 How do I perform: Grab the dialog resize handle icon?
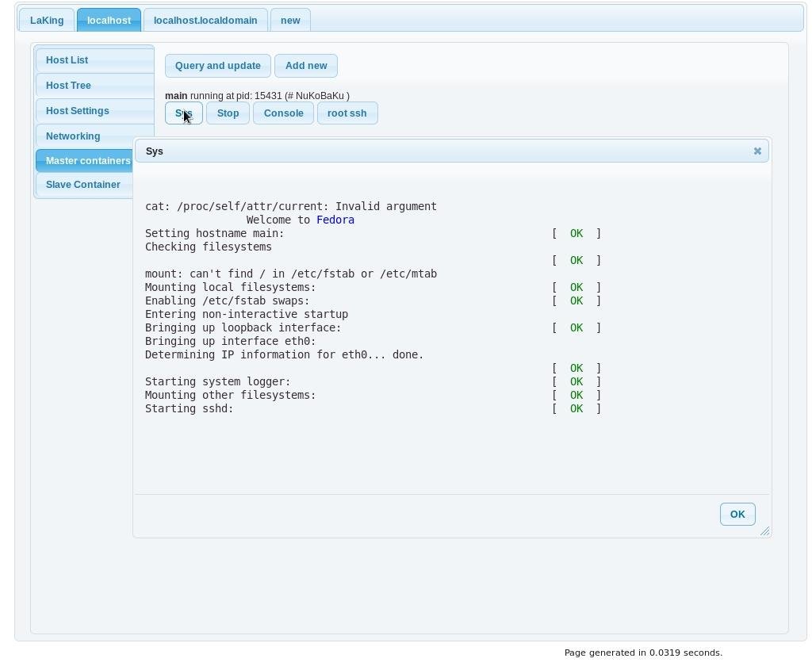(765, 531)
